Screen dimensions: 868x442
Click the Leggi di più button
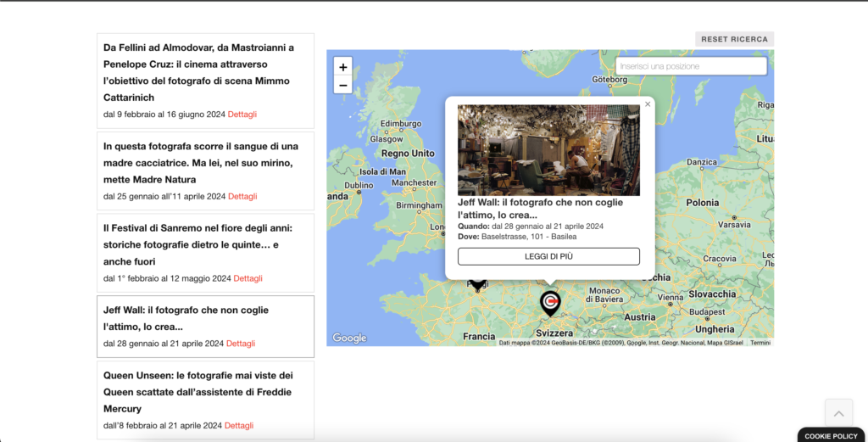click(x=548, y=256)
